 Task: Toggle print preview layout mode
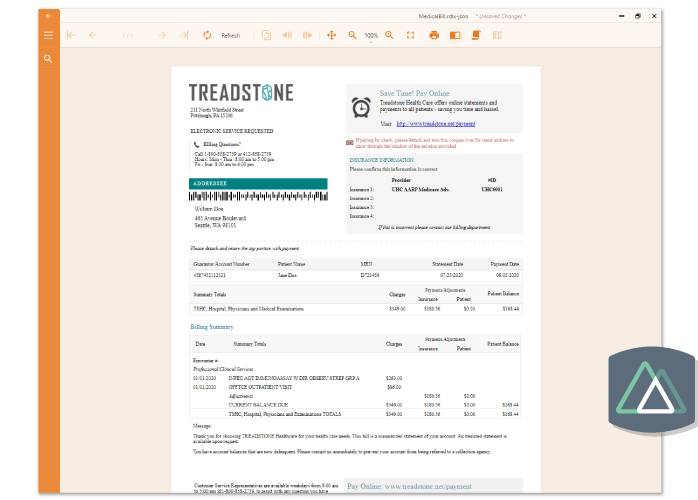455,35
